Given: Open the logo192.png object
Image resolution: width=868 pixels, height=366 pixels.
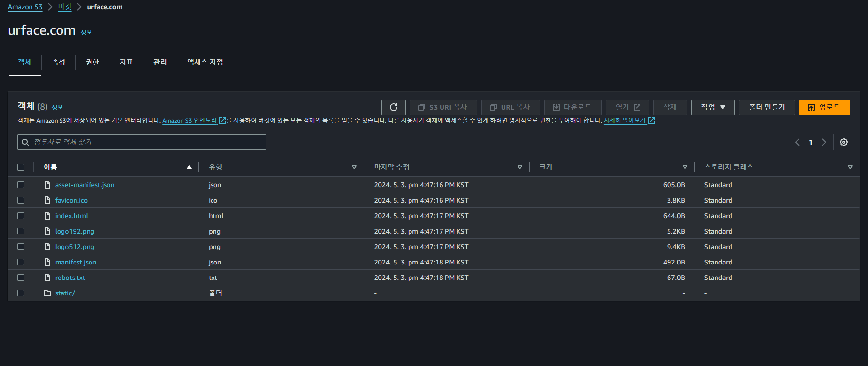Looking at the screenshot, I should point(75,231).
